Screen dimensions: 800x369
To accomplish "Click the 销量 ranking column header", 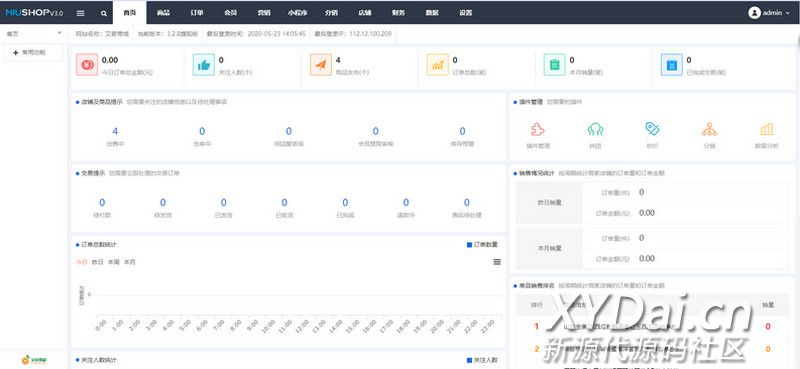I will (768, 305).
